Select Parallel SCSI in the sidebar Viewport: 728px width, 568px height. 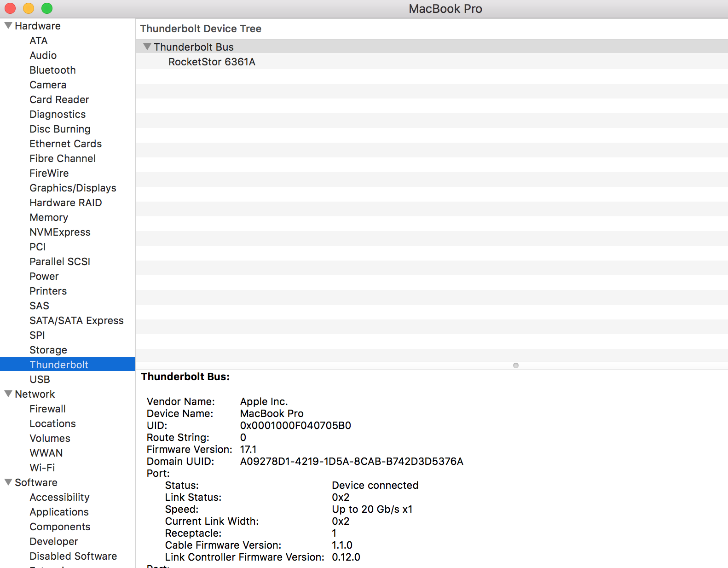tap(60, 261)
